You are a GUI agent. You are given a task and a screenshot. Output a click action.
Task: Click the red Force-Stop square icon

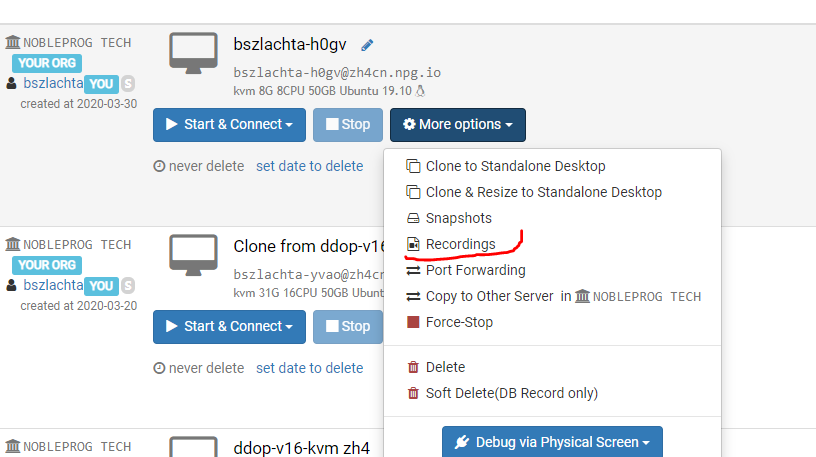(x=413, y=322)
